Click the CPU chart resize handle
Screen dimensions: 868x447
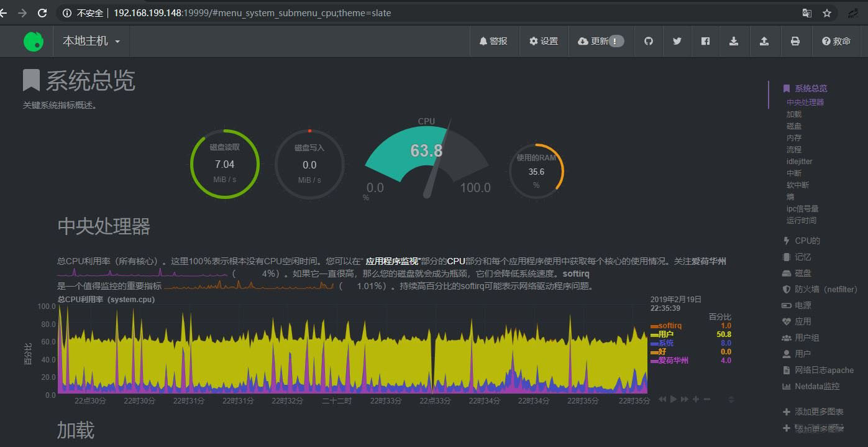pyautogui.click(x=731, y=399)
